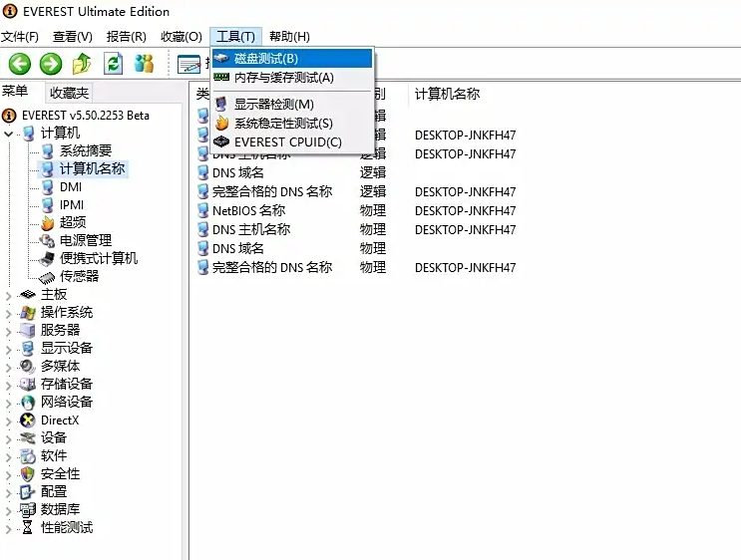Expand the 存储设备 tree node
This screenshot has width=741, height=560.
[8, 386]
